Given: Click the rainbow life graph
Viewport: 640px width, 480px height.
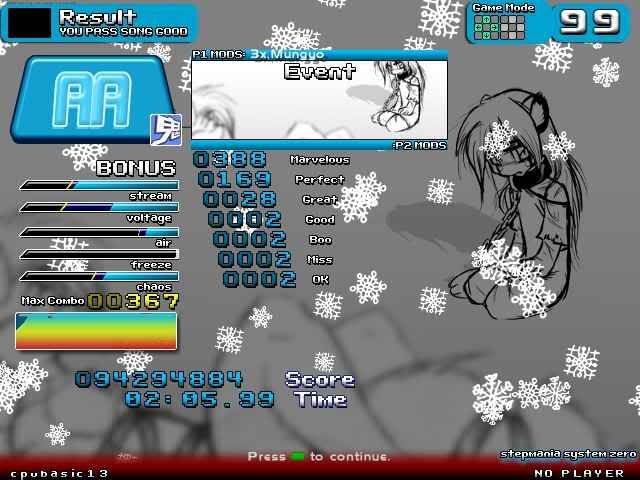Looking at the screenshot, I should tap(96, 331).
